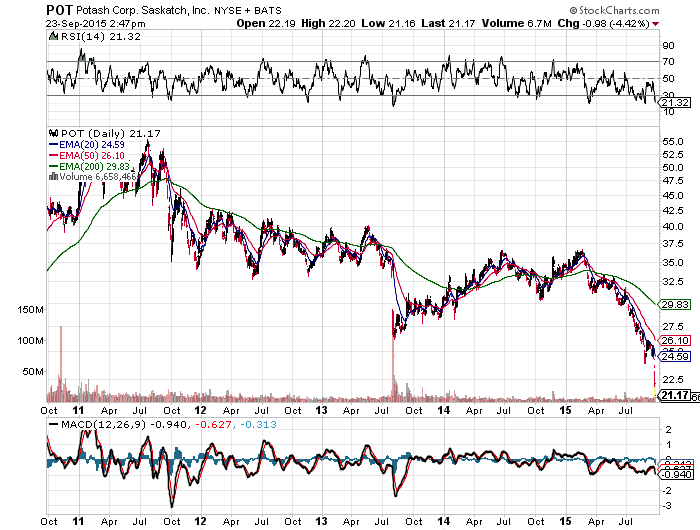Click the Chg -0.98 (-4.42%) value

coord(604,23)
